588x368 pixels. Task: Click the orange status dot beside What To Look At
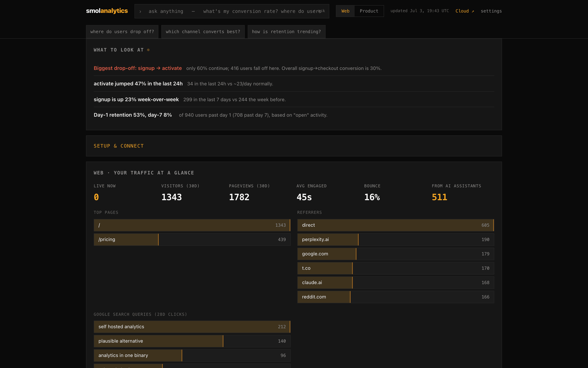[148, 50]
